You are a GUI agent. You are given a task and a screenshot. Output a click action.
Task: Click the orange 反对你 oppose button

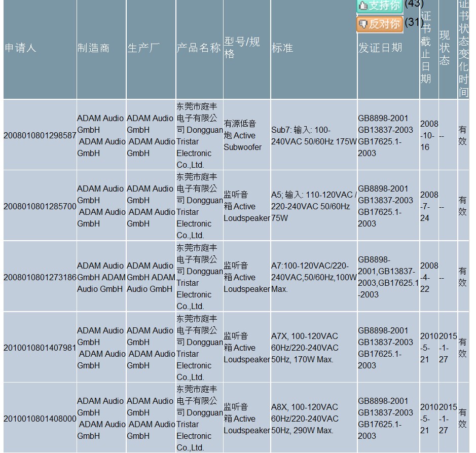(380, 24)
